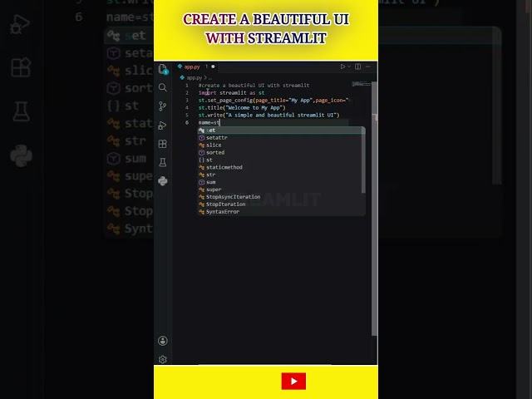Split the editor with split icon
This screenshot has height=399, width=532.
358,66
